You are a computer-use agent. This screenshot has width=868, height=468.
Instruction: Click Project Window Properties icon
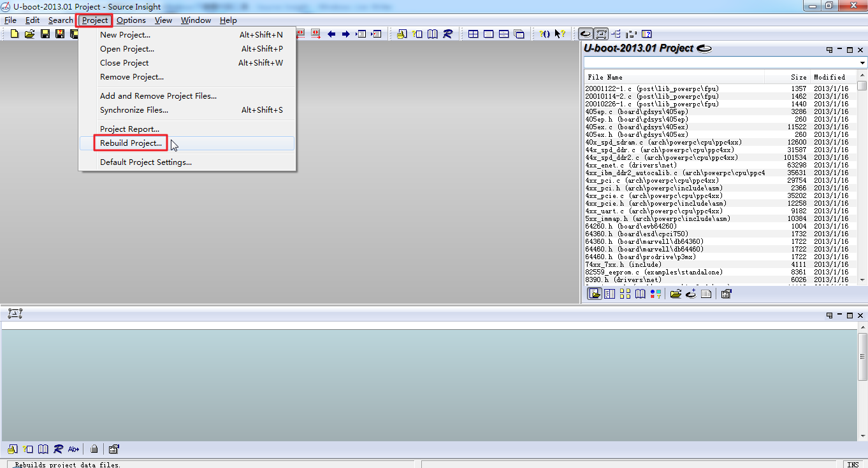click(x=726, y=294)
